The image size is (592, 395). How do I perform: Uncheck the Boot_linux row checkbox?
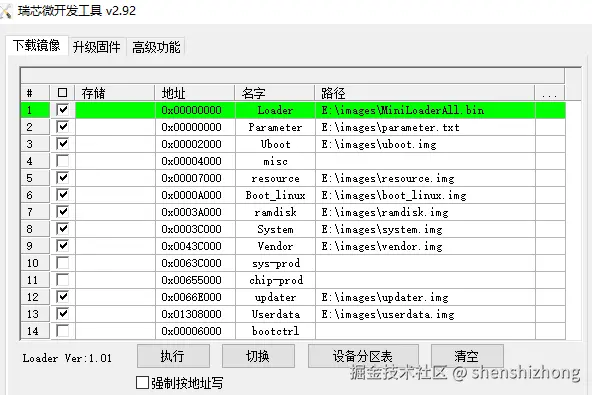click(x=62, y=195)
